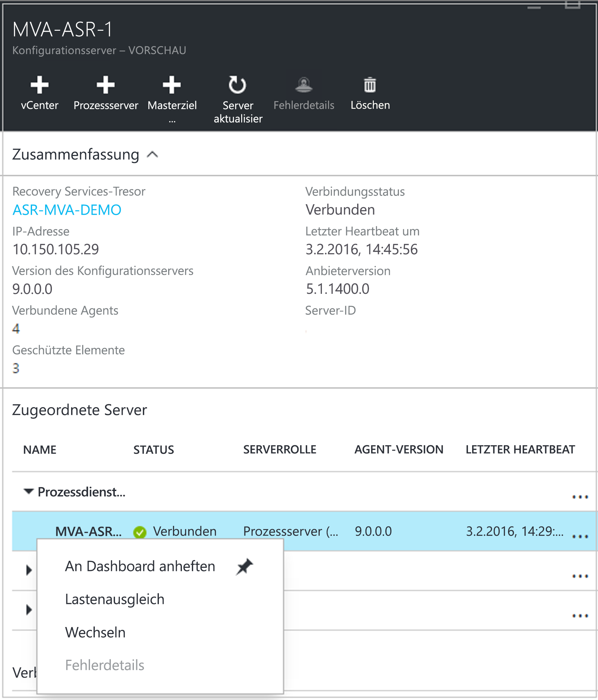Open the ASR-MVA-DEMO vault link
This screenshot has width=598, height=700.
(67, 210)
